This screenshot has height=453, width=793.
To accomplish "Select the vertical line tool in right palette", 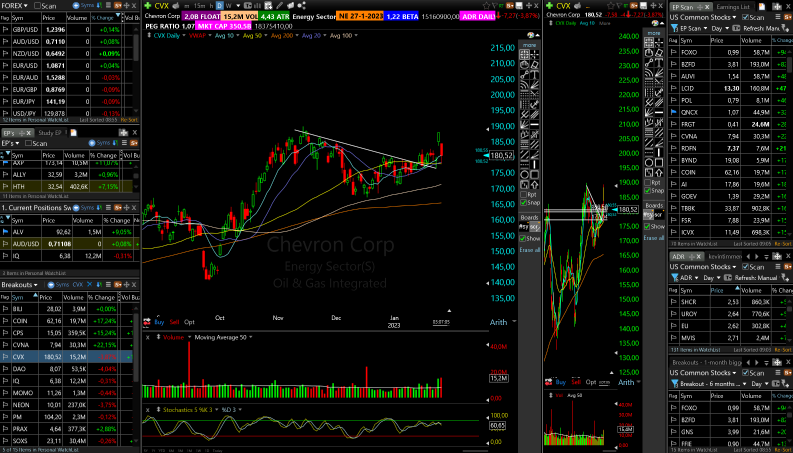I will coord(659,152).
